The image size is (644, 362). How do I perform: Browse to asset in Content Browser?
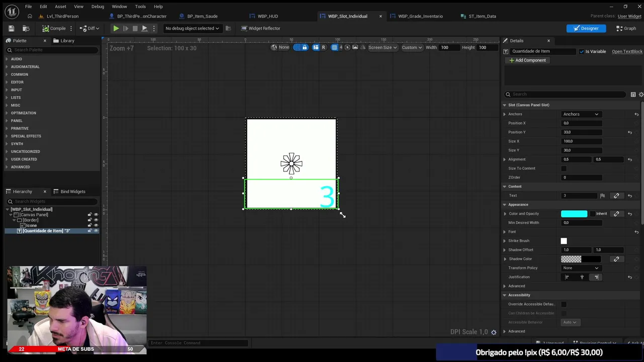26,28
